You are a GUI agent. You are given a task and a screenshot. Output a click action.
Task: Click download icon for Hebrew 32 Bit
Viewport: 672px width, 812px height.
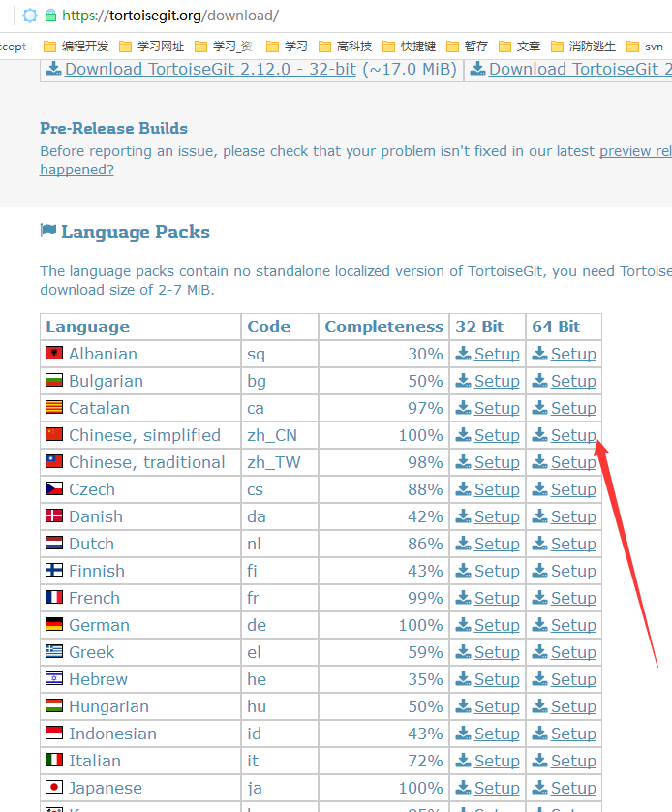[463, 678]
